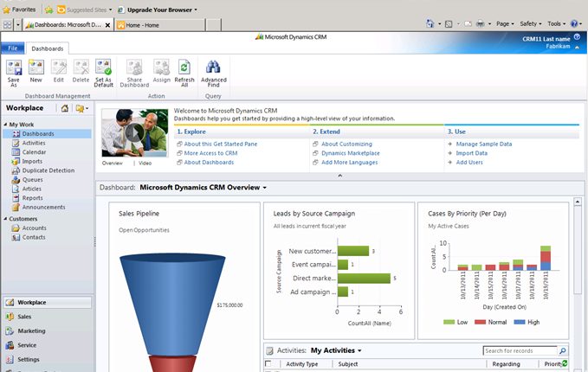Collapse the Customers group in navigation
The image size is (588, 372).
pyautogui.click(x=5, y=219)
